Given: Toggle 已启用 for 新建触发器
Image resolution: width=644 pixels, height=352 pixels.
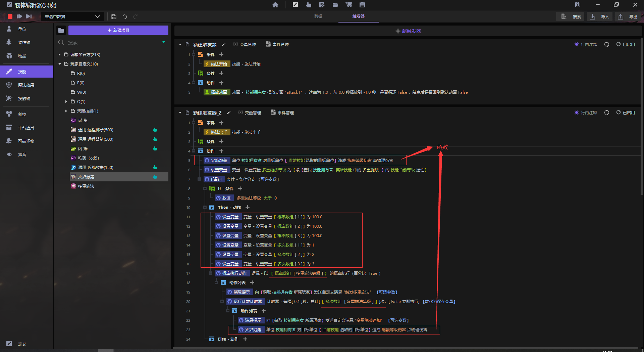Looking at the screenshot, I should tap(626, 44).
